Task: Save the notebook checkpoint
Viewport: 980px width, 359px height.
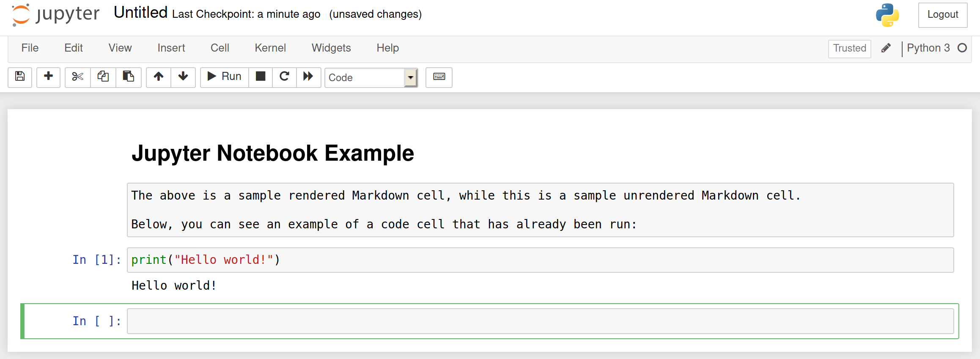Action: pyautogui.click(x=19, y=77)
